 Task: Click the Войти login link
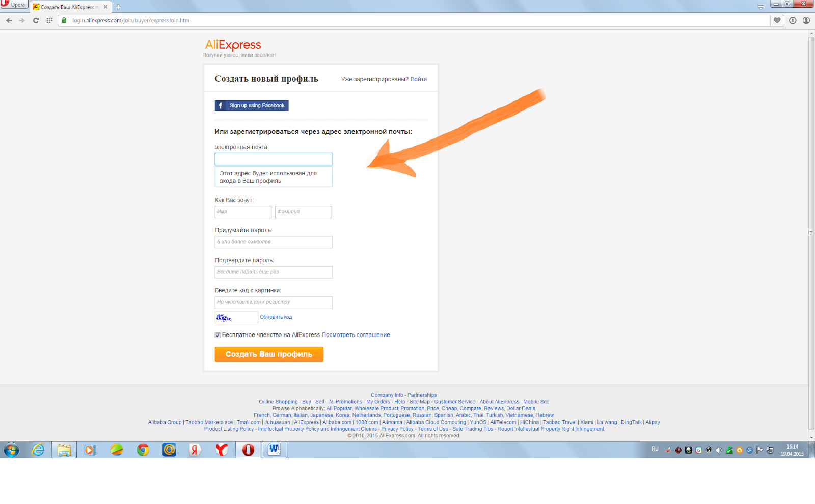[x=419, y=79]
